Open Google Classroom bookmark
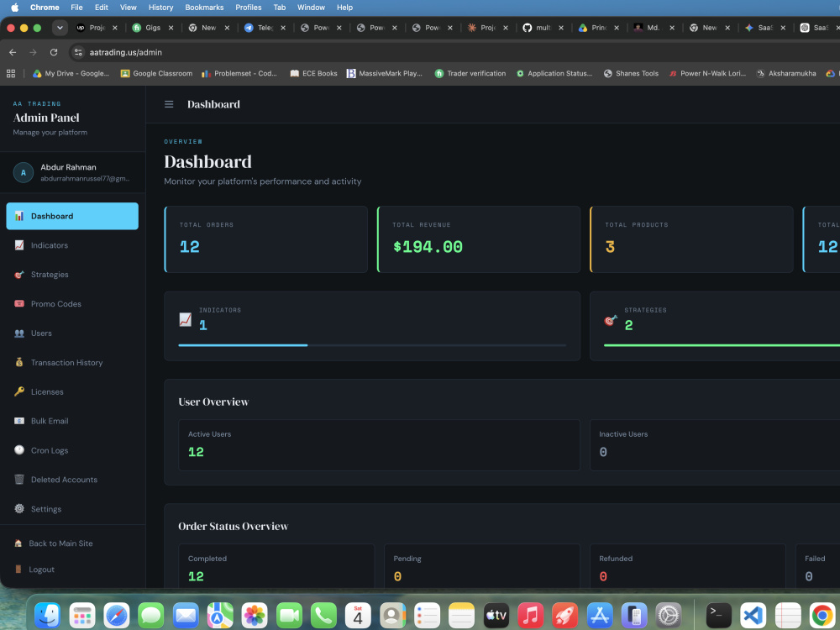Viewport: 840px width, 630px height. pyautogui.click(x=156, y=73)
